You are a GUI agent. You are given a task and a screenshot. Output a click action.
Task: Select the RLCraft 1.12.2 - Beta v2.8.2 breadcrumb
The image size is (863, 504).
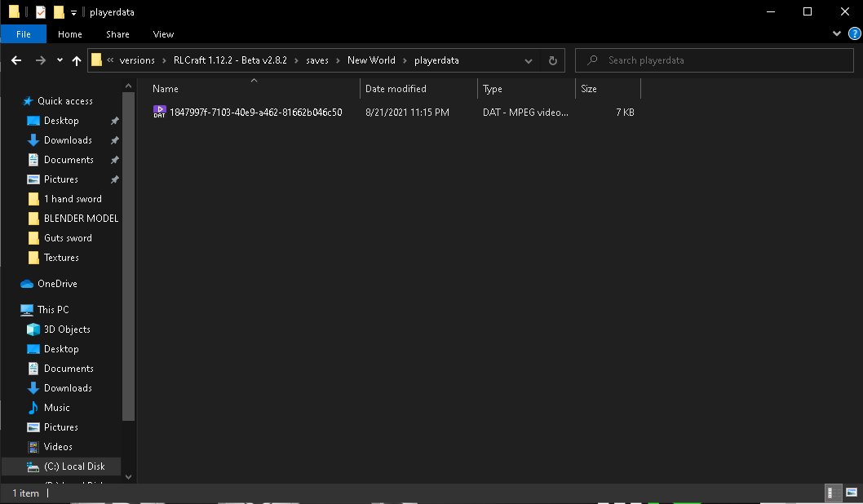tap(230, 60)
